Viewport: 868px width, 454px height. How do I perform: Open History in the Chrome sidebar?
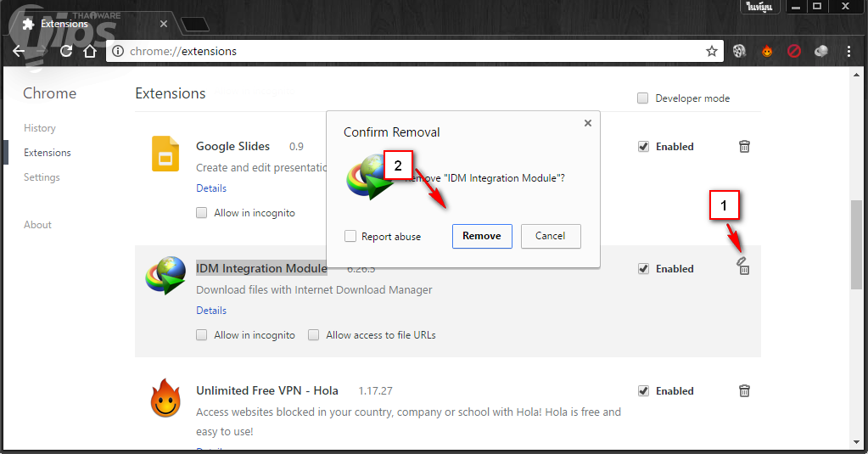[40, 128]
